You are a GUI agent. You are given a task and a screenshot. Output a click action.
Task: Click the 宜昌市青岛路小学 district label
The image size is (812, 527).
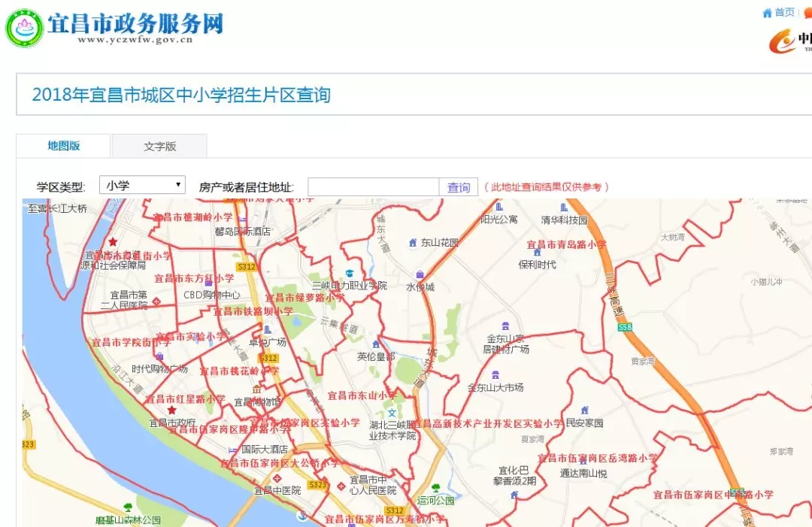click(566, 244)
